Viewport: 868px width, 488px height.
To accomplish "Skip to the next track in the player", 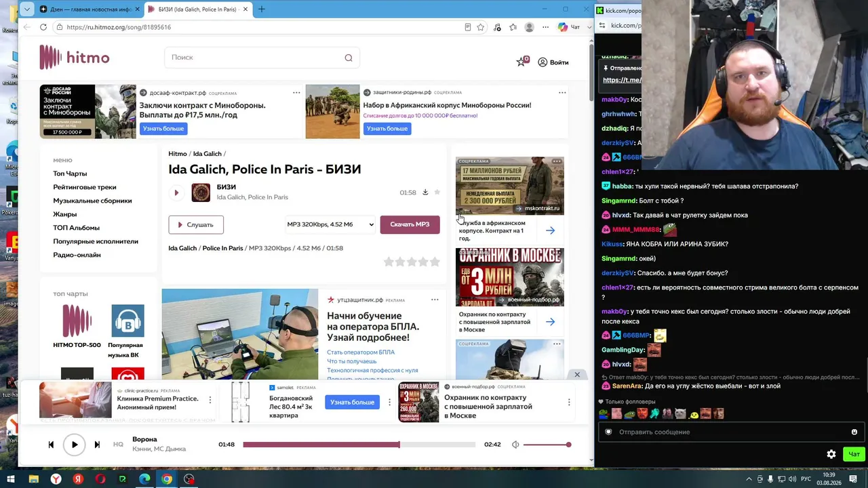I will tap(97, 445).
